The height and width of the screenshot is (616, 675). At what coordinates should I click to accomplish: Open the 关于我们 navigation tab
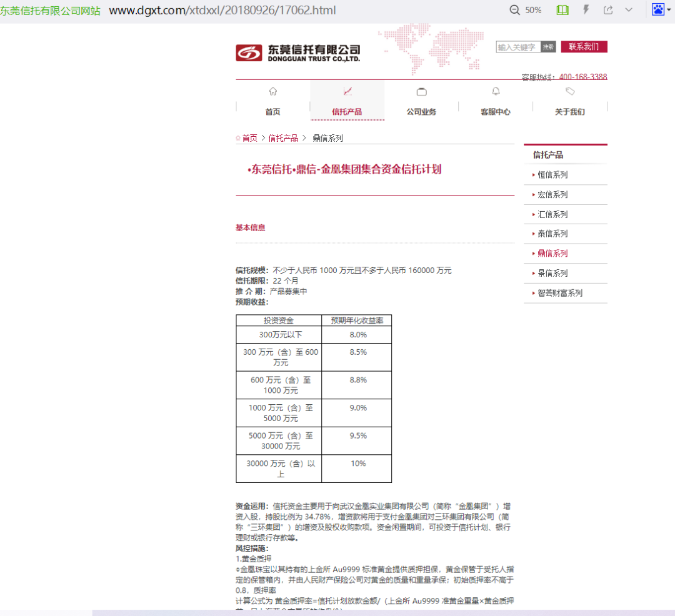570,112
